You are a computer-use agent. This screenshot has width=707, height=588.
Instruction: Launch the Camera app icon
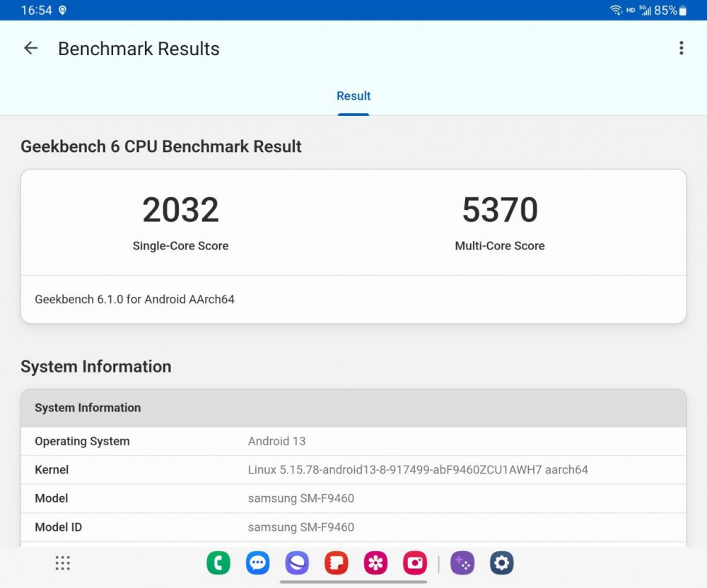415,563
